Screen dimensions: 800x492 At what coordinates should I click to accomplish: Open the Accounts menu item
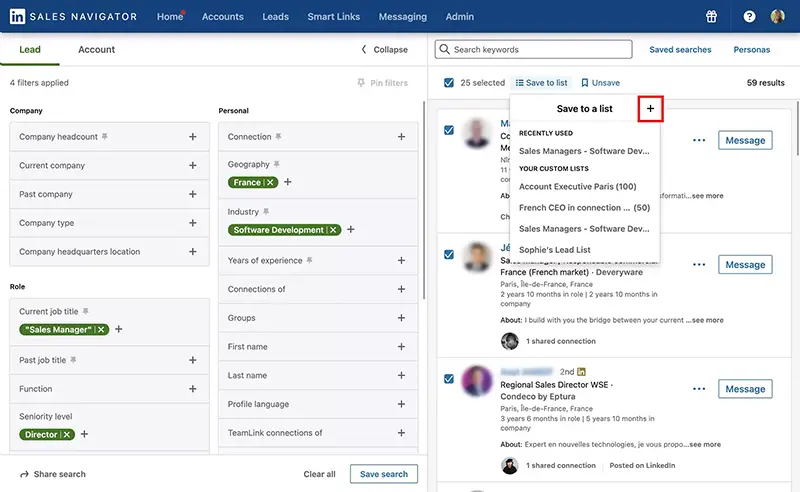pos(222,16)
